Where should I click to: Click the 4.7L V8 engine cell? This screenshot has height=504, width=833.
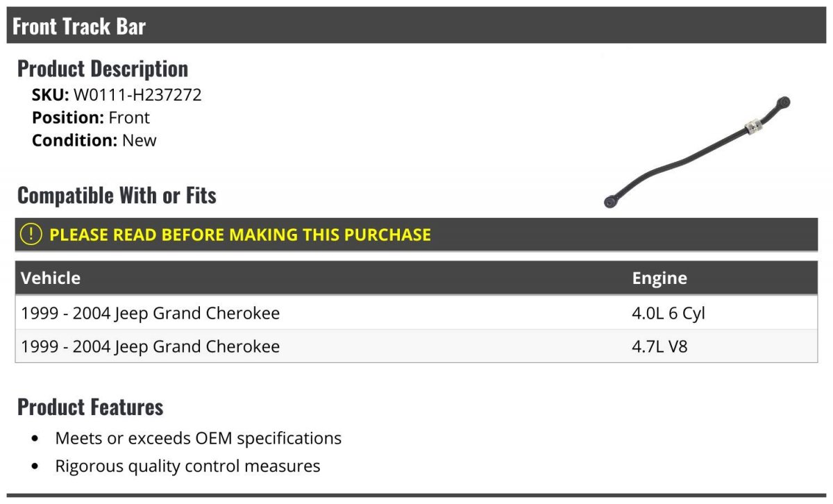pos(659,346)
